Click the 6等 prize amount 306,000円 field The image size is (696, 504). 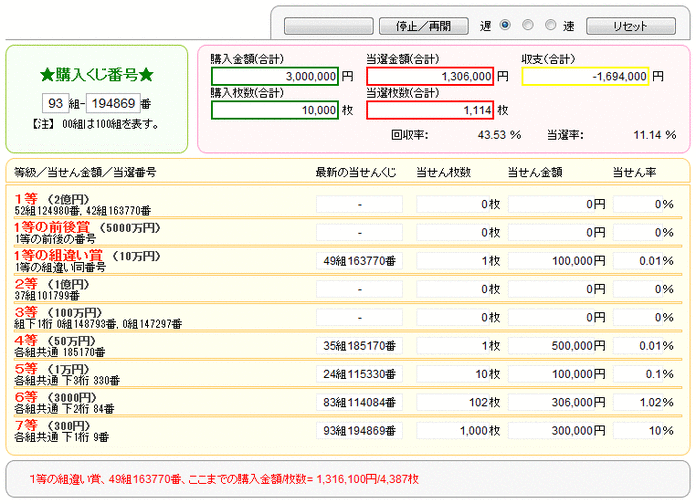[x=558, y=402]
